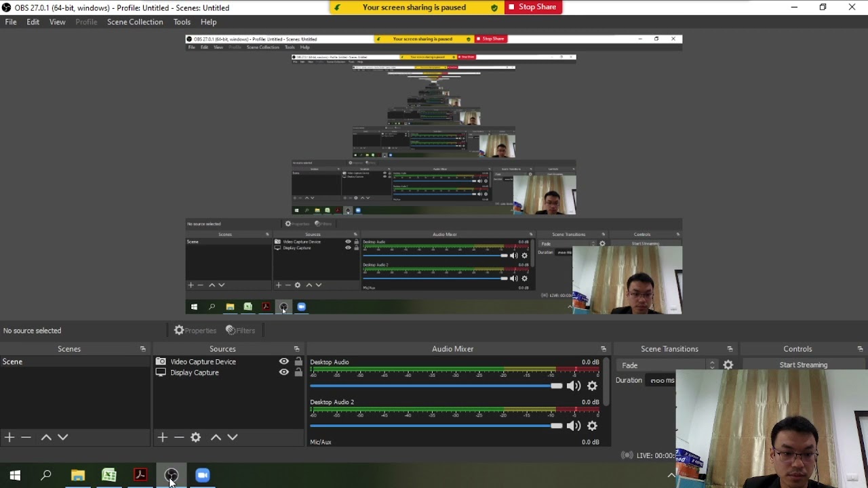The image size is (868, 488).
Task: Remove selected source with minus icon
Action: (179, 437)
